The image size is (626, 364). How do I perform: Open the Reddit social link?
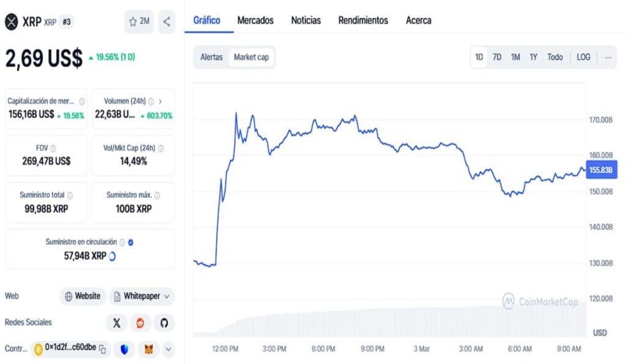point(140,322)
